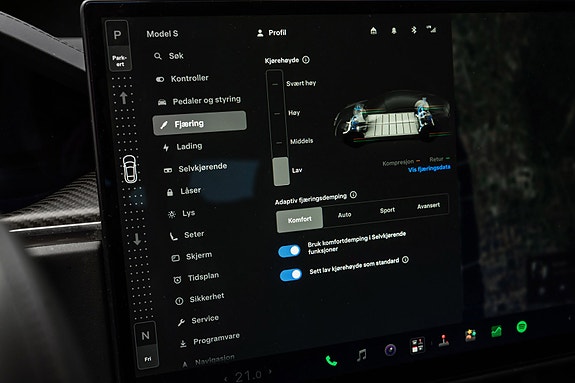Open Vis fjæringsdata link
Viewport: 575px width, 383px height.
(429, 169)
